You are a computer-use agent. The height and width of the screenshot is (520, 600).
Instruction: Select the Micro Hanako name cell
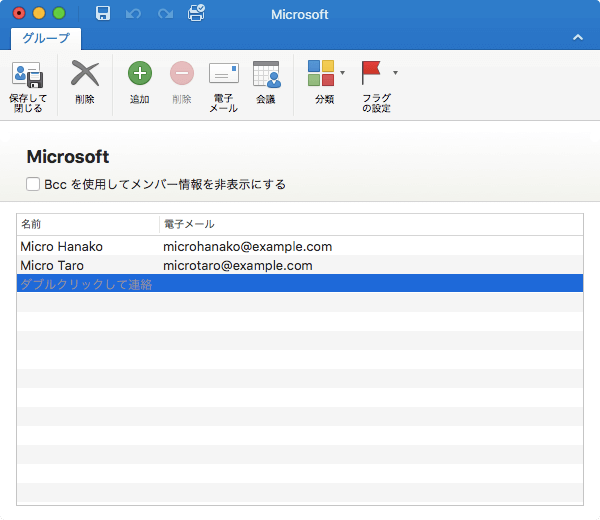(62, 246)
